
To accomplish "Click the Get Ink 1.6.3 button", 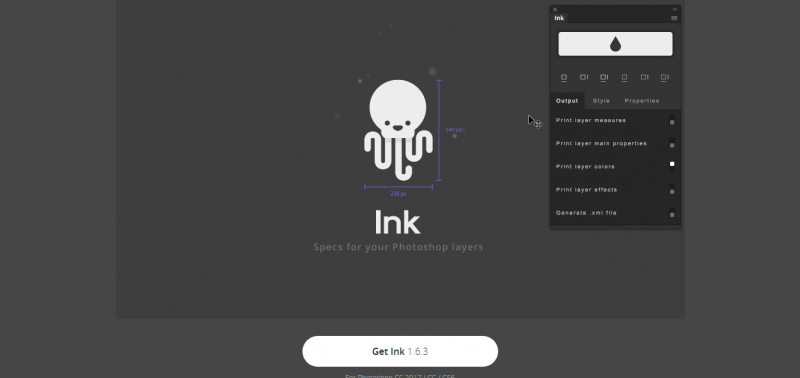I will [400, 351].
